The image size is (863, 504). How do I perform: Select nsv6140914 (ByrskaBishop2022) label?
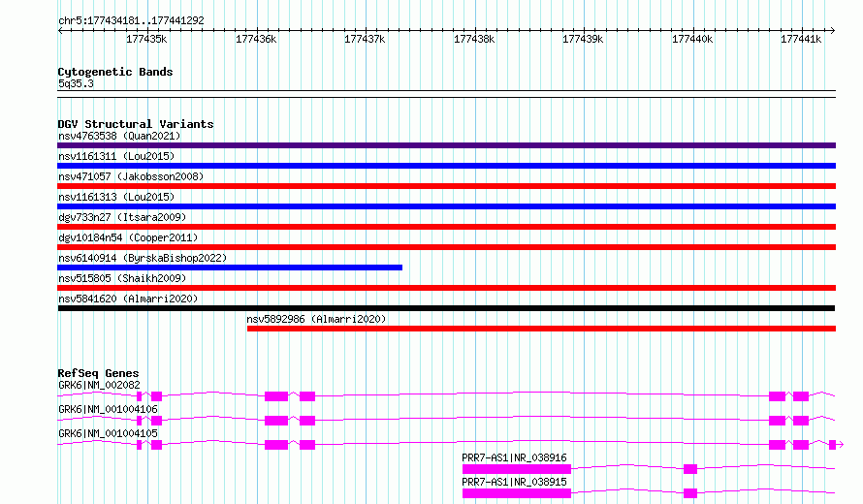[143, 258]
